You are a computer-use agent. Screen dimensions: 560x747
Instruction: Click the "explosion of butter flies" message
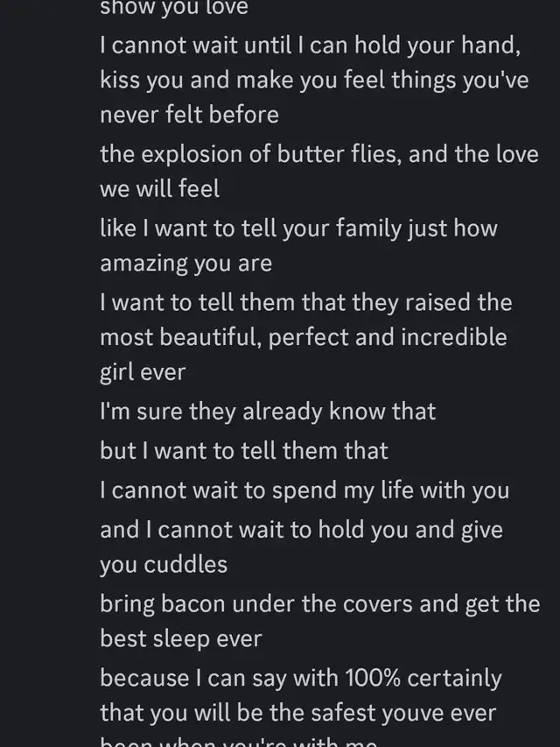[318, 154]
